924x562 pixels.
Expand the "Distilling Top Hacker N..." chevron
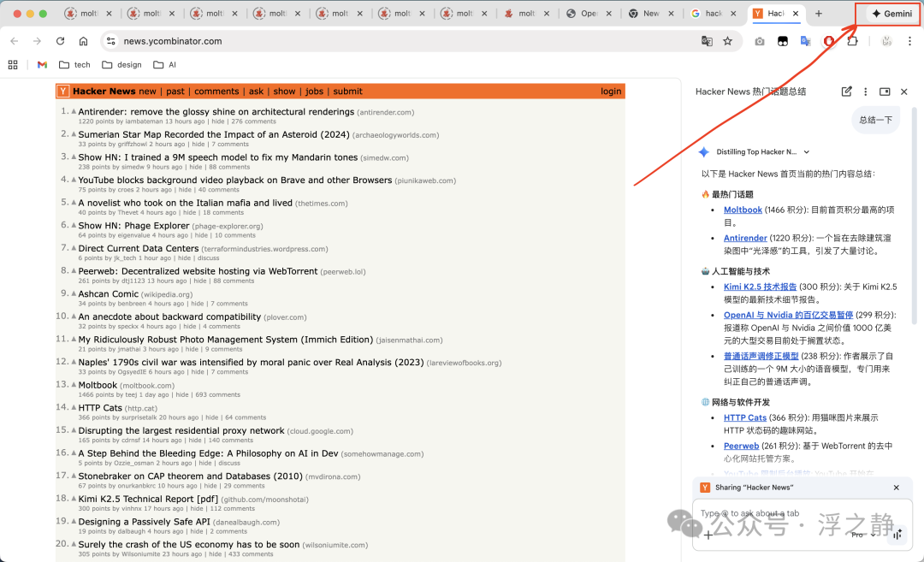[806, 152]
